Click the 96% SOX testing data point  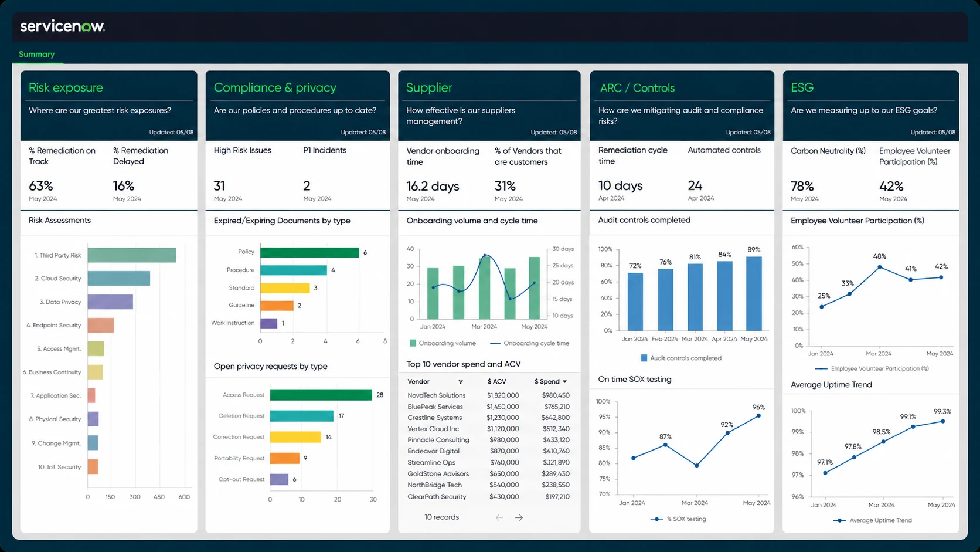coord(758,416)
